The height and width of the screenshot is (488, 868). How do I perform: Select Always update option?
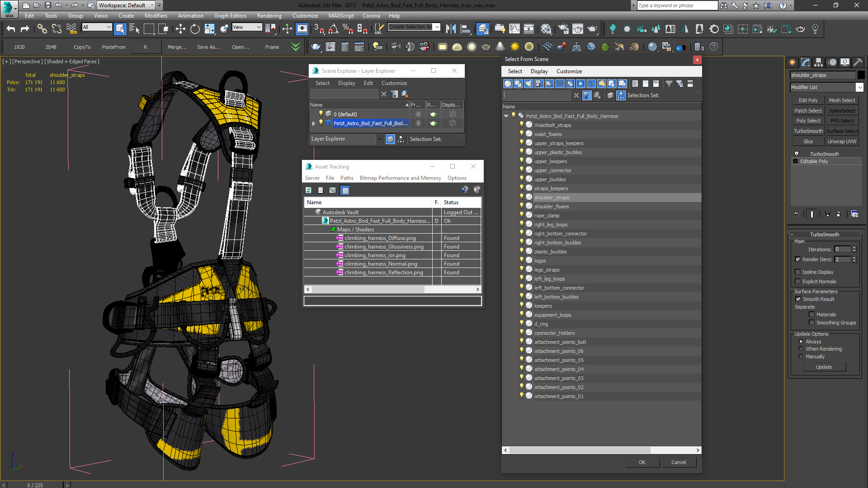coord(801,341)
